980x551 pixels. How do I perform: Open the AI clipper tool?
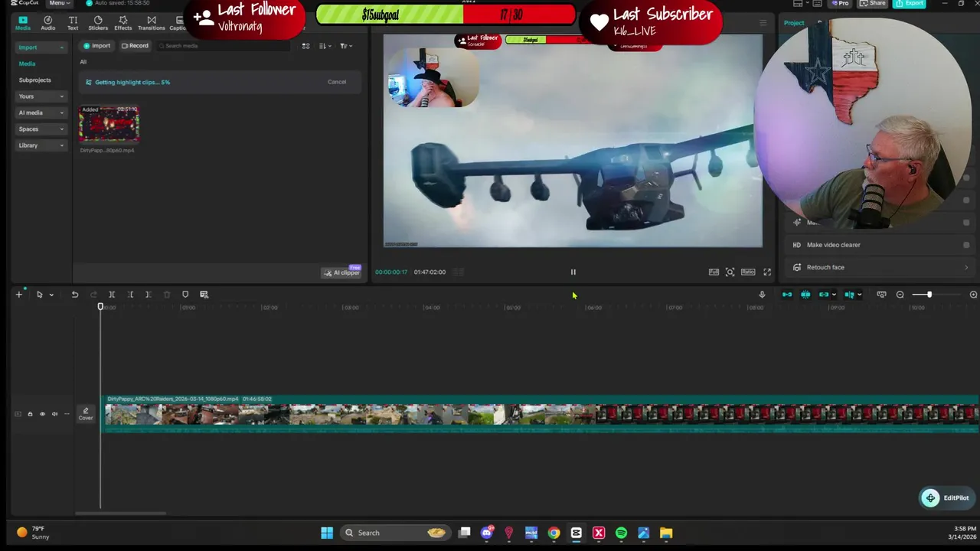pos(341,272)
